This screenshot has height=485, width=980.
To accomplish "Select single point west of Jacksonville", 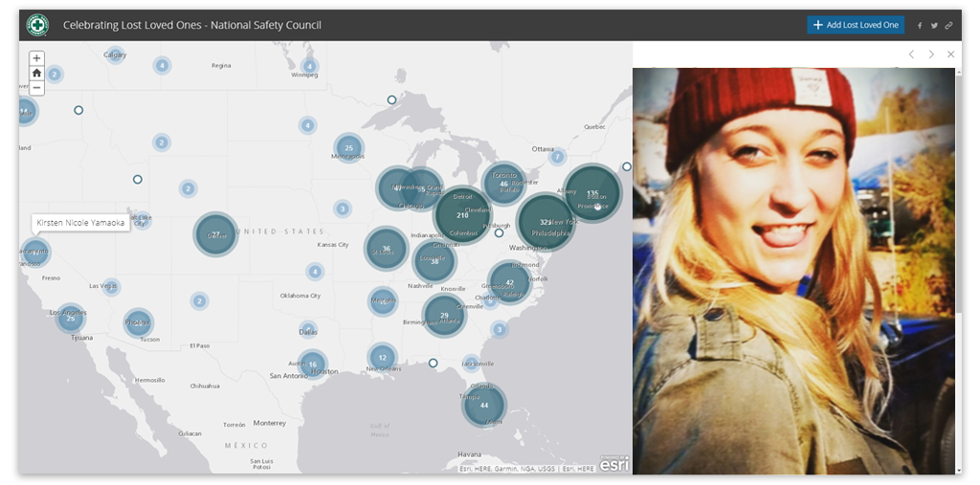I will [x=433, y=364].
